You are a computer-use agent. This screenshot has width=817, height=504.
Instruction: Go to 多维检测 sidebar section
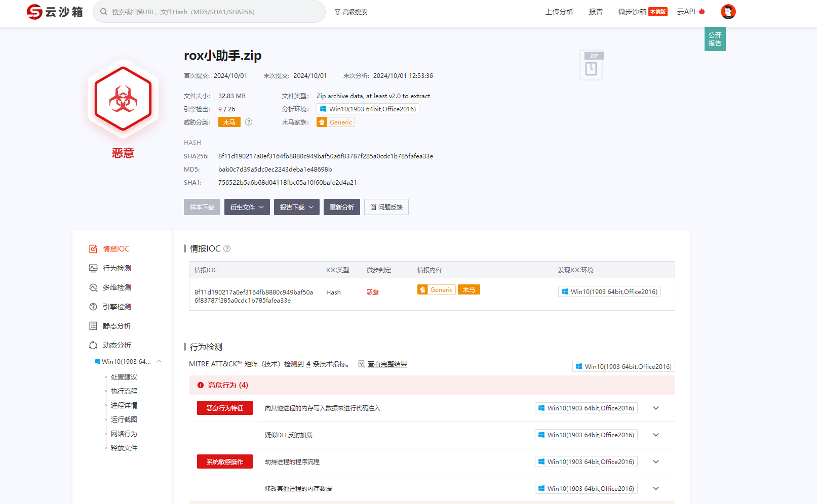(116, 287)
